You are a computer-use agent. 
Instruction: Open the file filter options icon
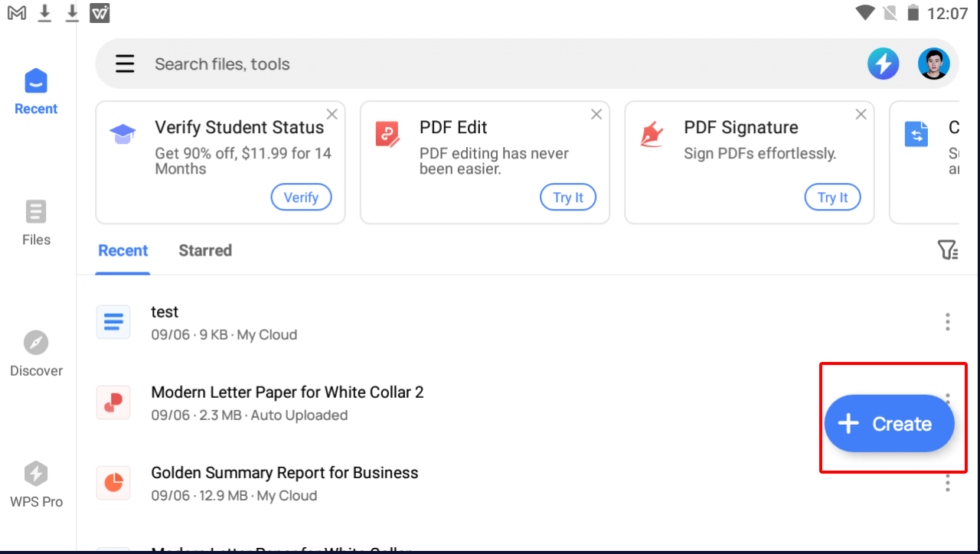tap(947, 250)
